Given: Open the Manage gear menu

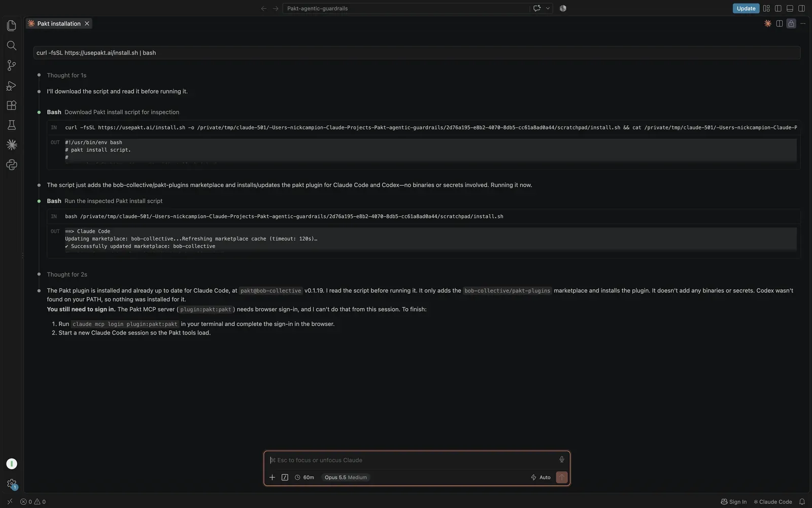Looking at the screenshot, I should 11,484.
